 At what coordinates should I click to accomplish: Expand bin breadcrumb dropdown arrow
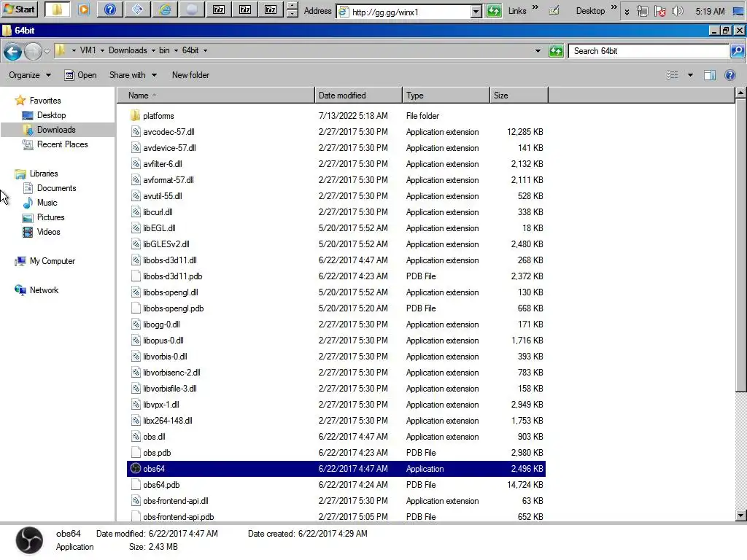(x=176, y=50)
